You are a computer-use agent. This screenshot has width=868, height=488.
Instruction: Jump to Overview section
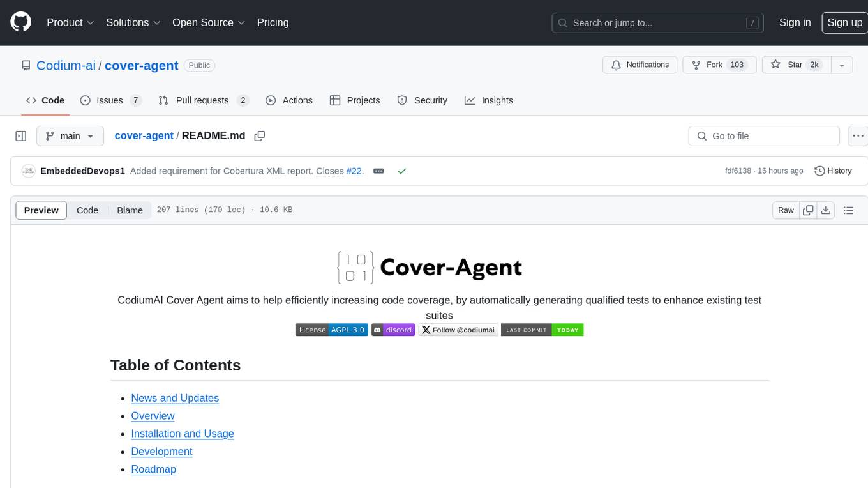point(153,416)
